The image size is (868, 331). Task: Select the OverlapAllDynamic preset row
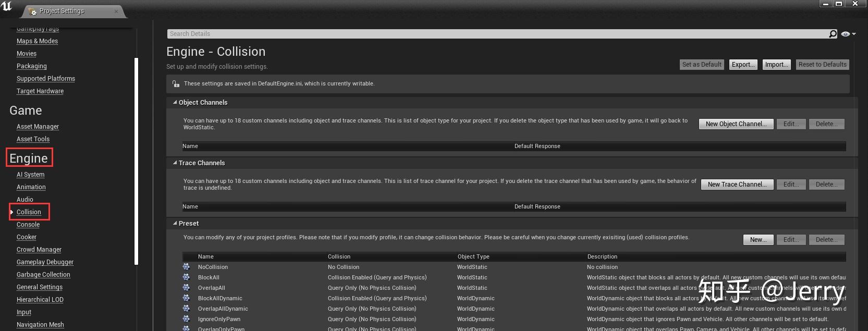click(x=514, y=309)
